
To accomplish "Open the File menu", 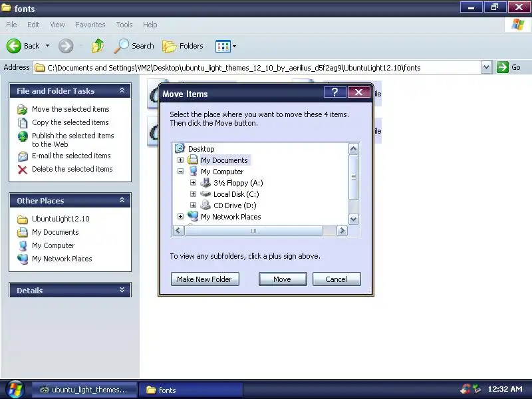I will tap(11, 25).
